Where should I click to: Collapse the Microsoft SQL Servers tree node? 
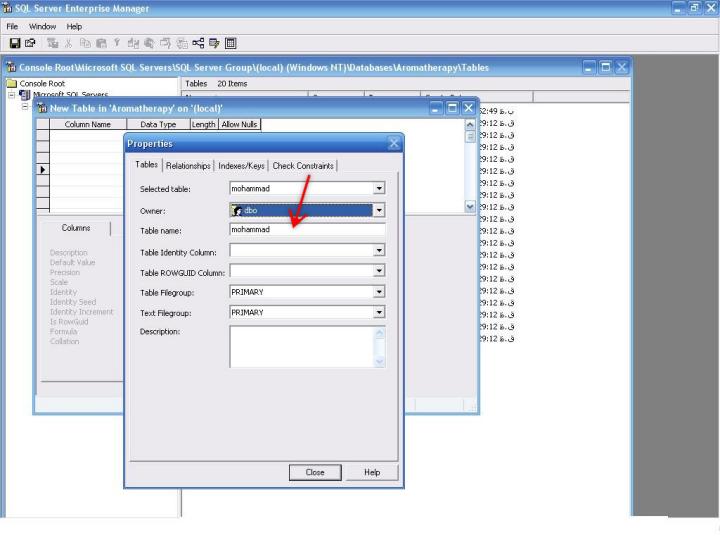pyautogui.click(x=11, y=95)
